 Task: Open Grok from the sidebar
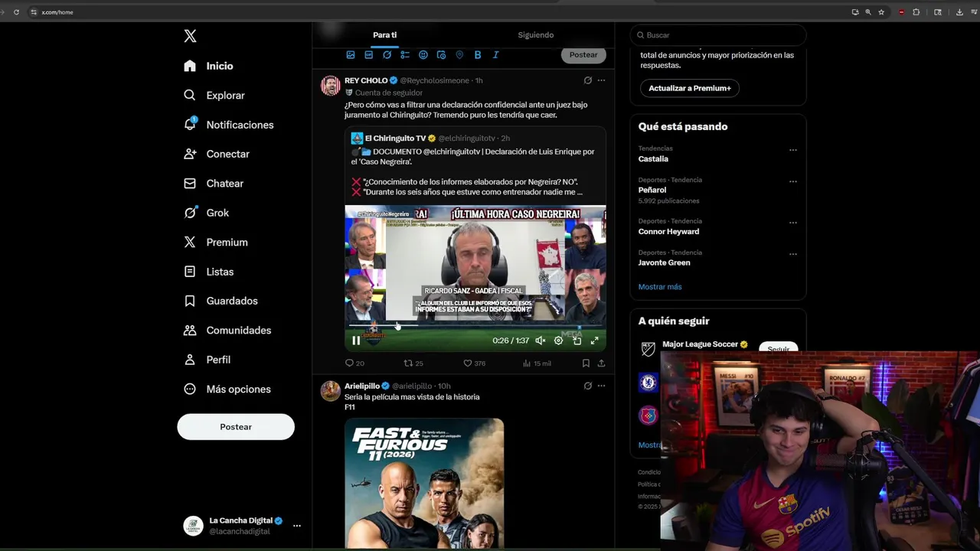pos(206,213)
